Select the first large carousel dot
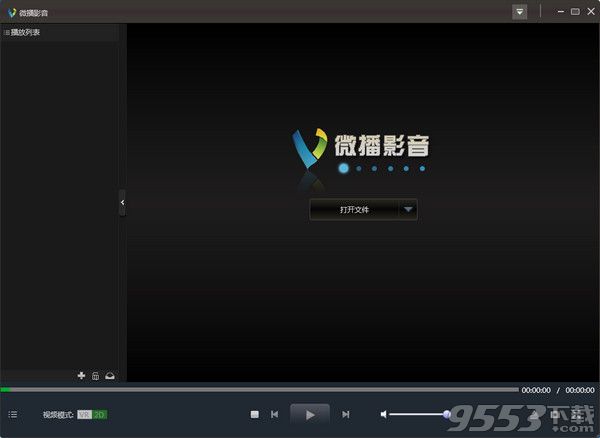 pos(344,168)
